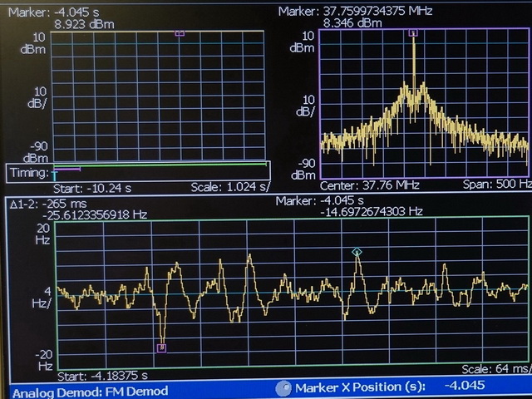This screenshot has height=399, width=532.
Task: Click the 8.923 dBm marker amplitude
Action: pos(84,24)
